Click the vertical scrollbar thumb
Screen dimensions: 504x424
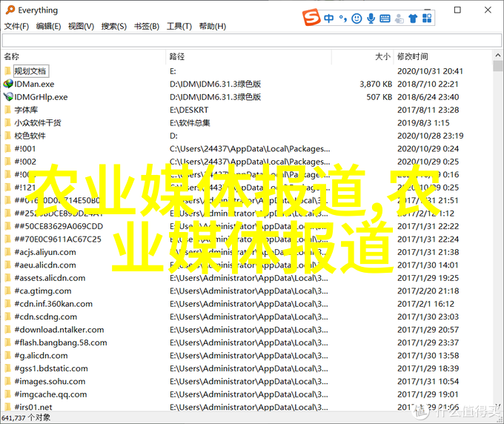point(497,66)
